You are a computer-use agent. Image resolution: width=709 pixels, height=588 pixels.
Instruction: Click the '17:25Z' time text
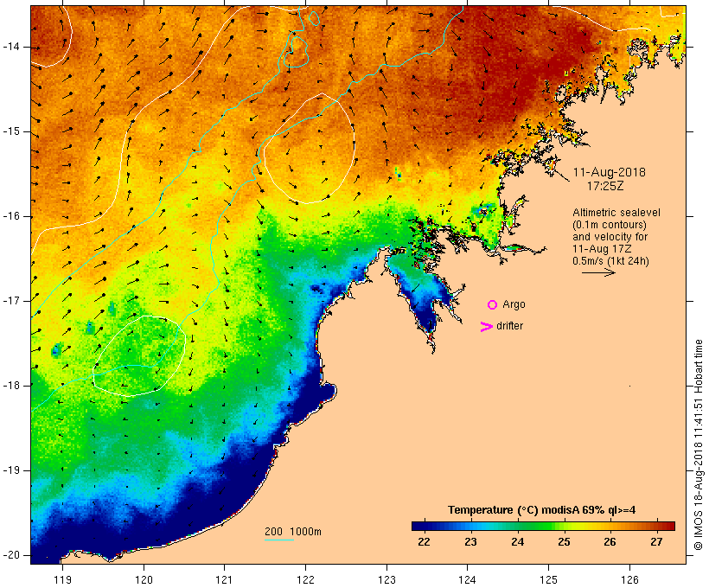(605, 186)
